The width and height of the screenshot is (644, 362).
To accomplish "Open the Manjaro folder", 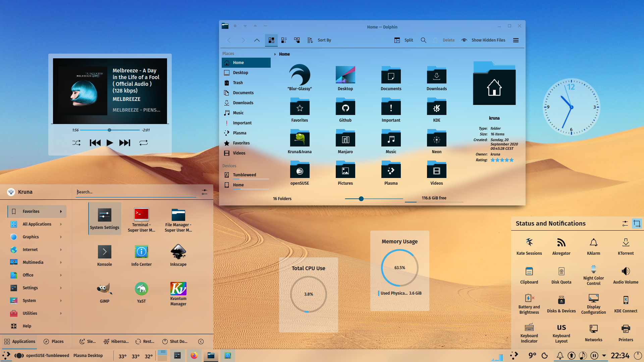I will 345,141.
